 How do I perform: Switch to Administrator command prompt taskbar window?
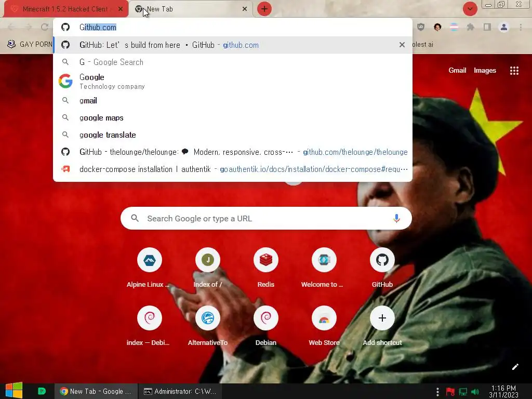[180, 391]
